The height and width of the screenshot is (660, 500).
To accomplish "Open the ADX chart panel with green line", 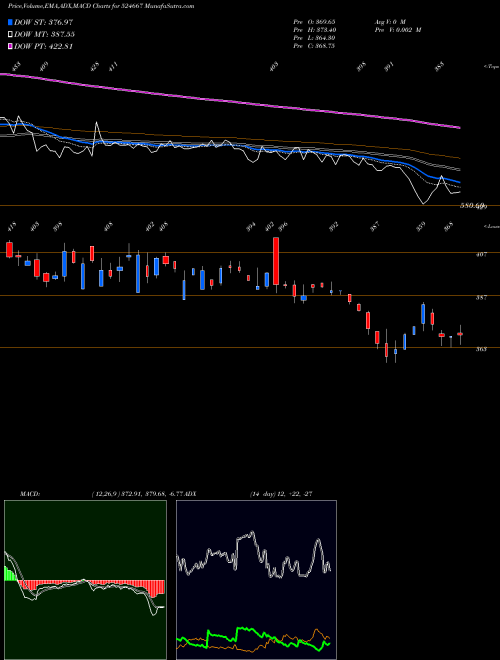I will (x=256, y=580).
